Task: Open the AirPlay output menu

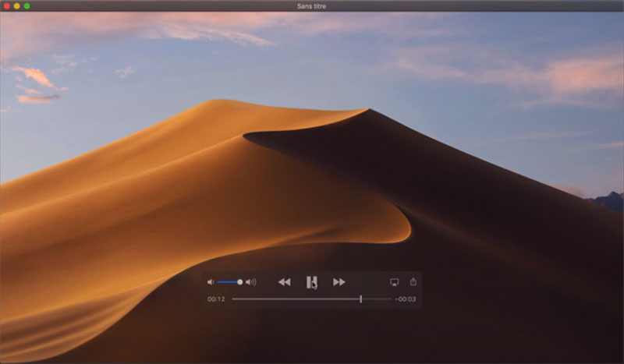Action: click(394, 282)
